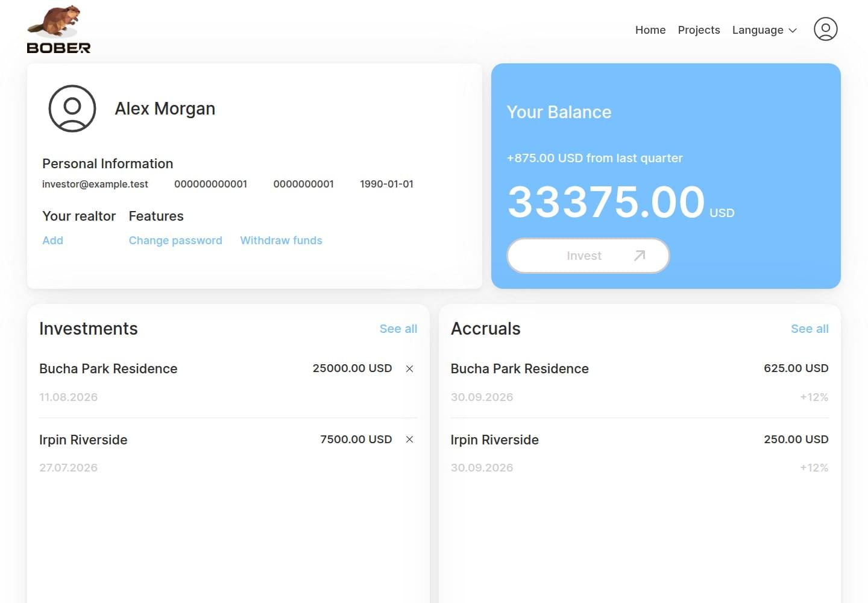The image size is (868, 603).
Task: Select Bucha Park Residence in Accruals
Action: pos(520,368)
